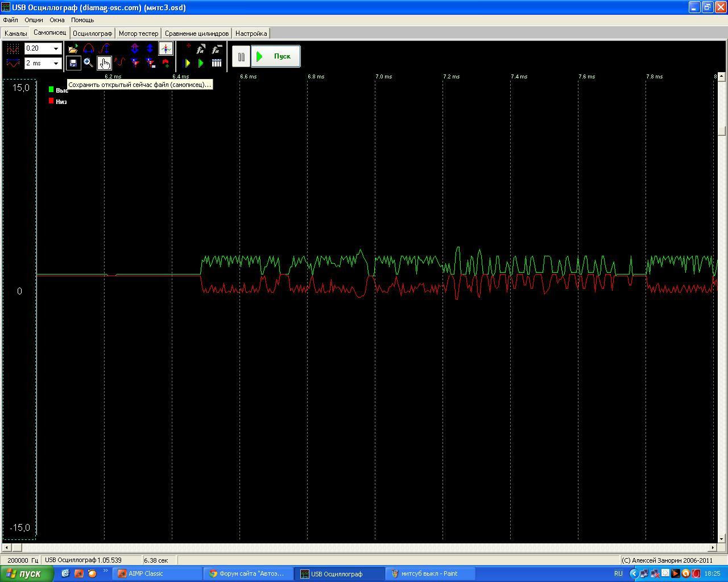
Task: Click the horizontal scrollbar right arrow
Action: coord(713,548)
